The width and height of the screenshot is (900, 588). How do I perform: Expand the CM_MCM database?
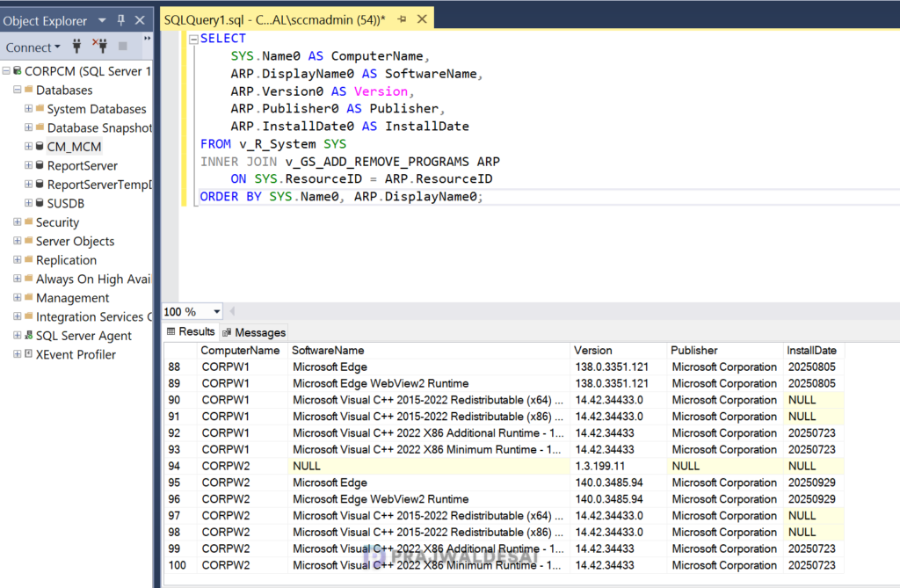point(28,147)
